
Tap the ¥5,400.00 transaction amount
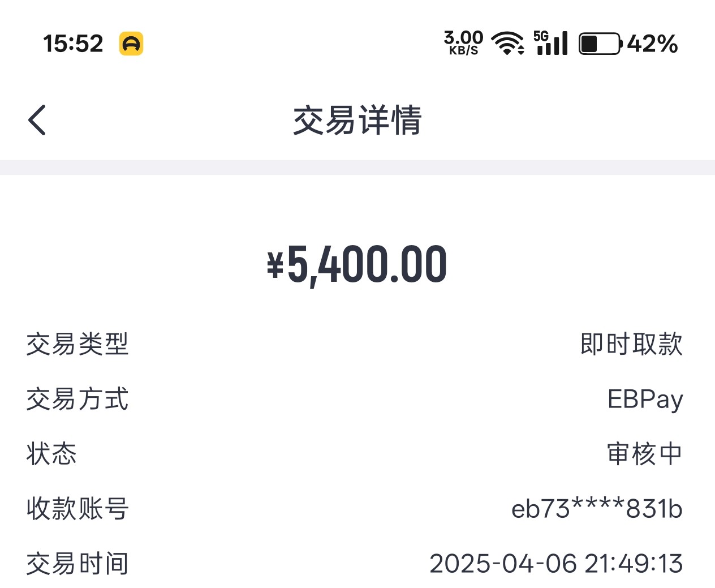357,265
